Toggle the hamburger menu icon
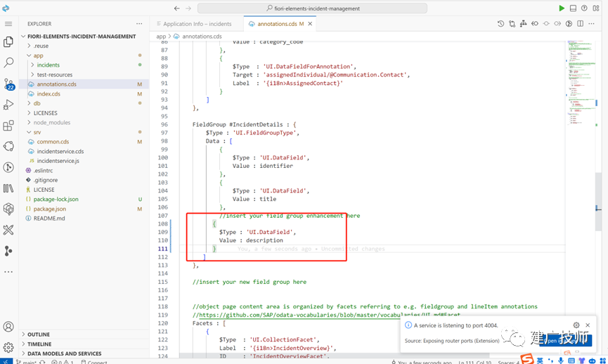Screen dimensions: 608x364 [8, 24]
